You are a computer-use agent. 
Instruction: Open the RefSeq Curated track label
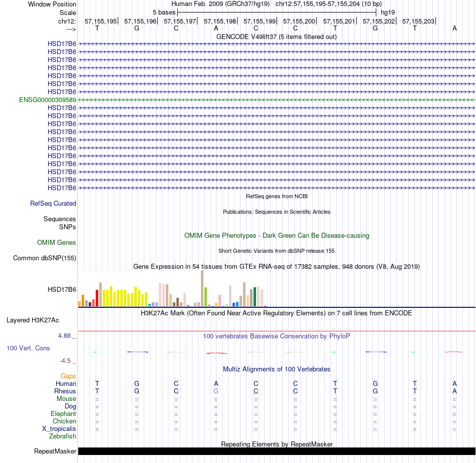pos(53,203)
